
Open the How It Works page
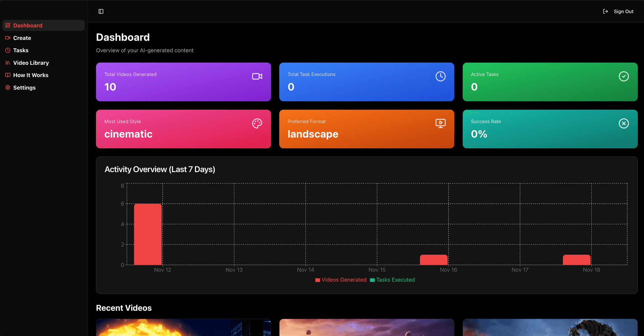(31, 75)
